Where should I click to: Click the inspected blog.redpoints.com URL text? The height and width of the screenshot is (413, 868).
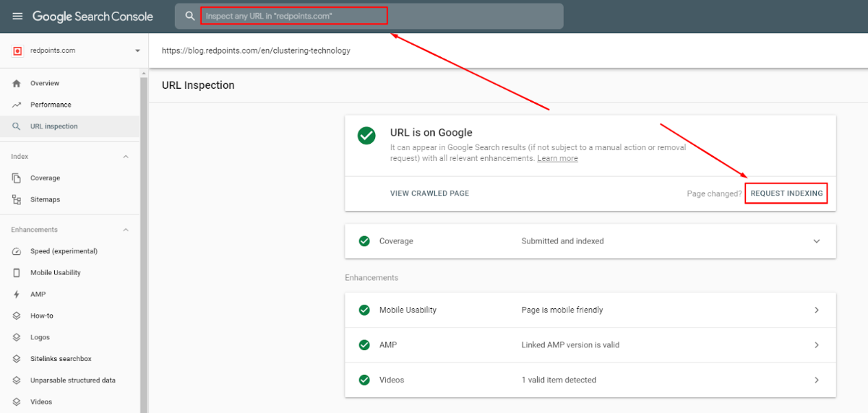(x=256, y=51)
